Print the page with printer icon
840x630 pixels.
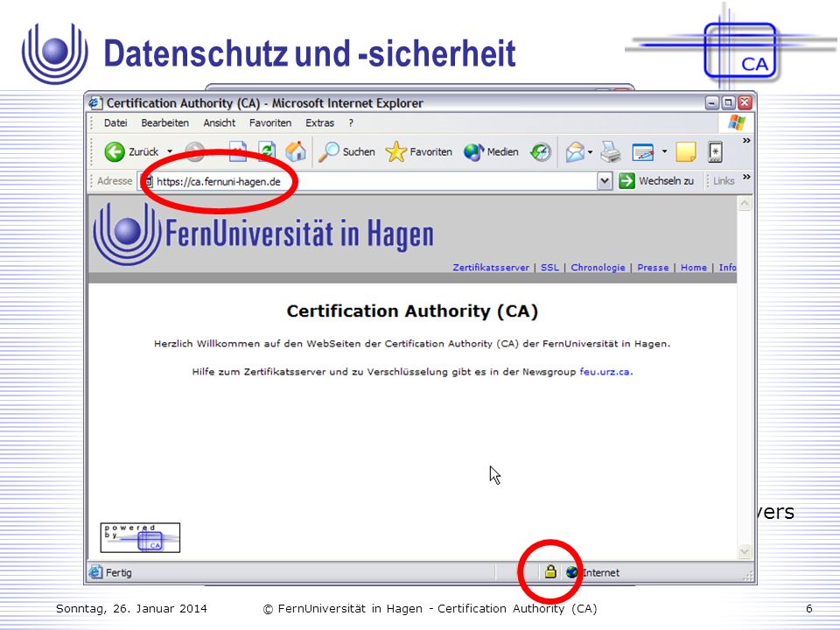click(610, 152)
